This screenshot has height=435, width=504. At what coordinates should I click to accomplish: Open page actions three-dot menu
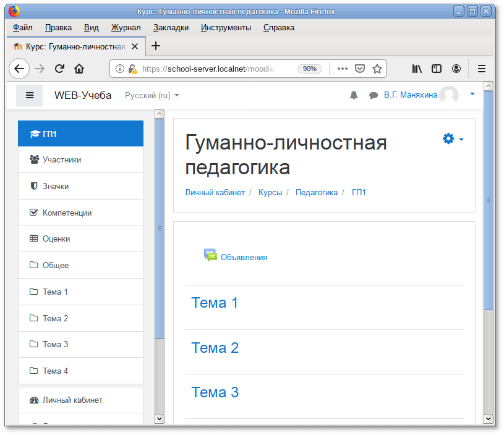coord(343,69)
